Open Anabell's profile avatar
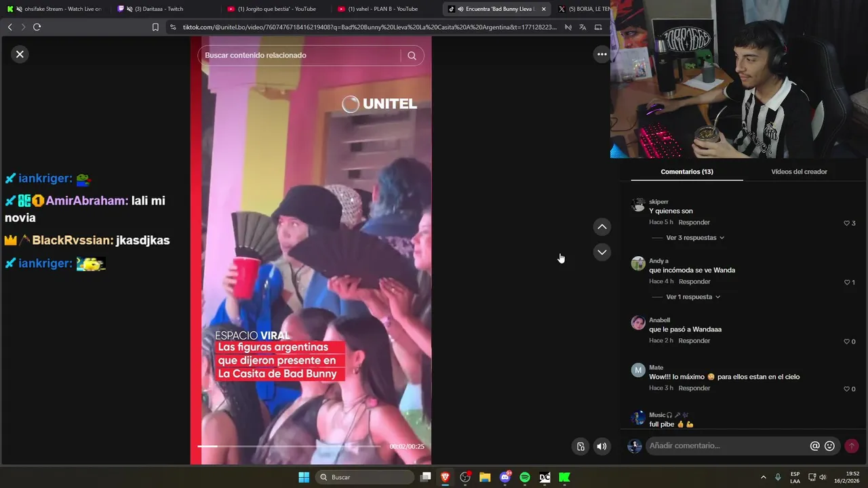Viewport: 868px width, 488px height. pyautogui.click(x=638, y=323)
